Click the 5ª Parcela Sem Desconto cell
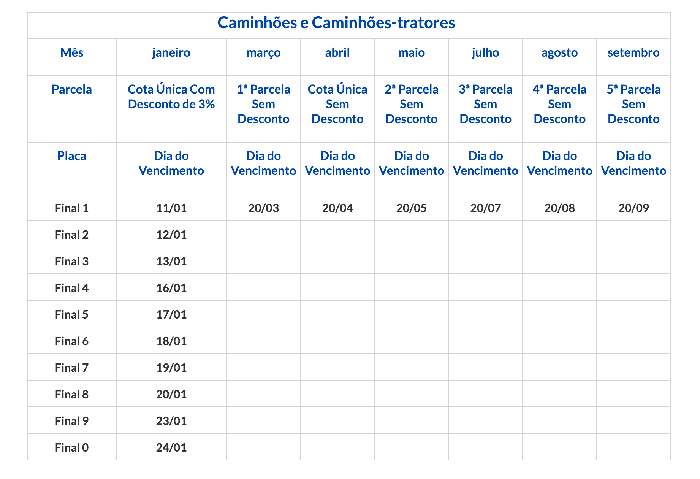Viewport: 700px width, 479px height. 633,104
